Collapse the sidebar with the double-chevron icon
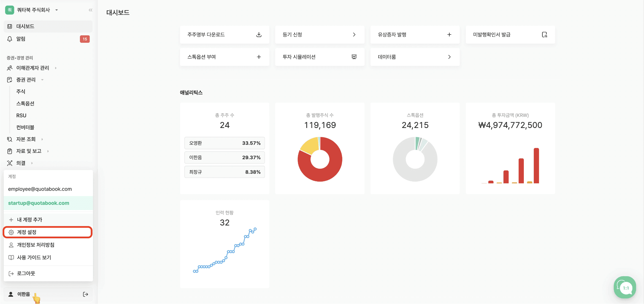This screenshot has width=644, height=305. [90, 10]
